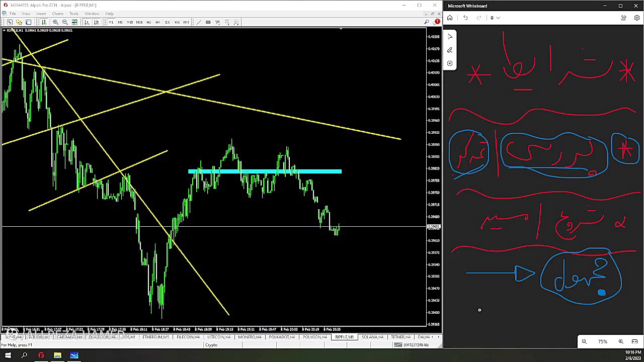Viewport: 644px width, 362px height.
Task: Switch to the FILECOIN,H4 chart tab
Action: (x=188, y=337)
